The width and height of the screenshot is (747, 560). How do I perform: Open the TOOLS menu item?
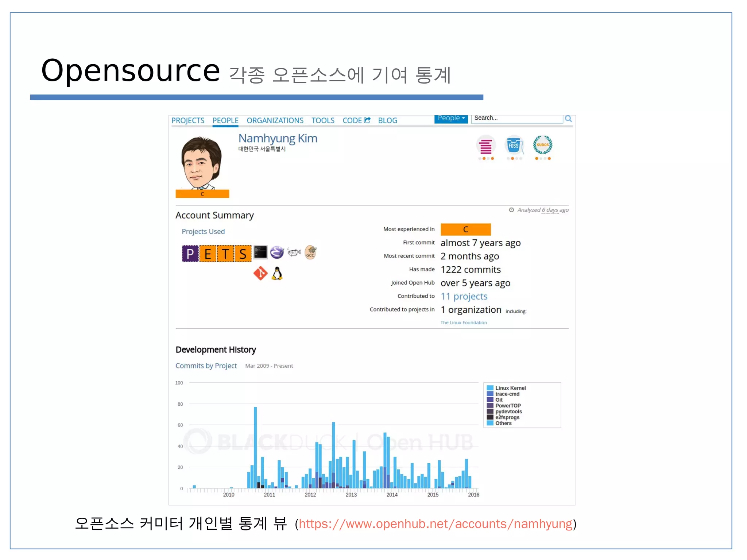(x=323, y=120)
